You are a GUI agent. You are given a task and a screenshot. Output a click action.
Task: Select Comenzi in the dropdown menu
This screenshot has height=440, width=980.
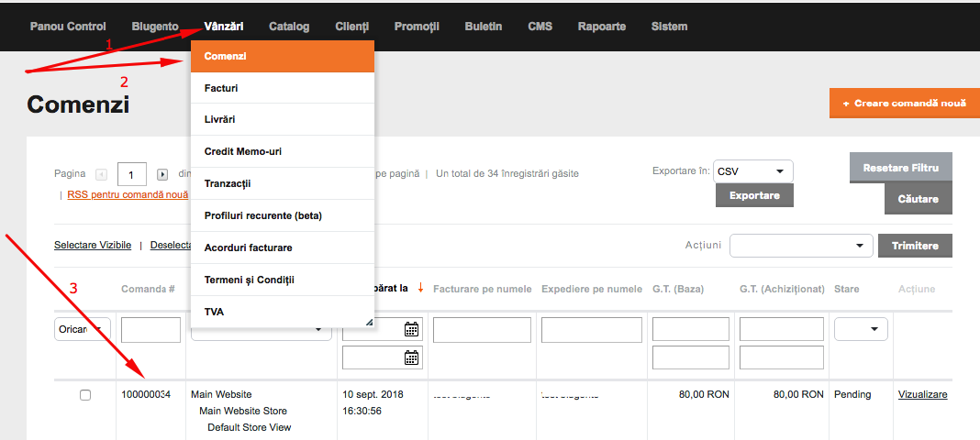(x=283, y=56)
